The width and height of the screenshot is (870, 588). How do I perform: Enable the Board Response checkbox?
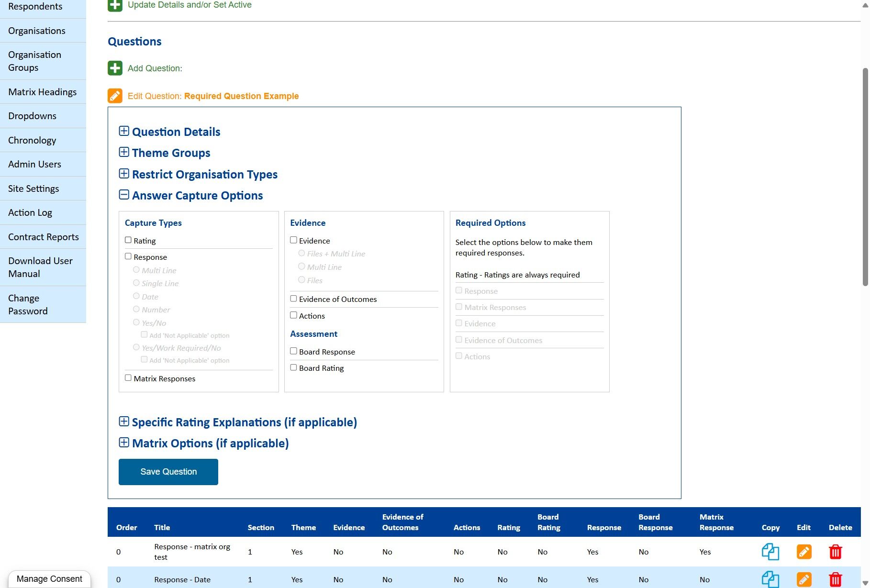[294, 351]
